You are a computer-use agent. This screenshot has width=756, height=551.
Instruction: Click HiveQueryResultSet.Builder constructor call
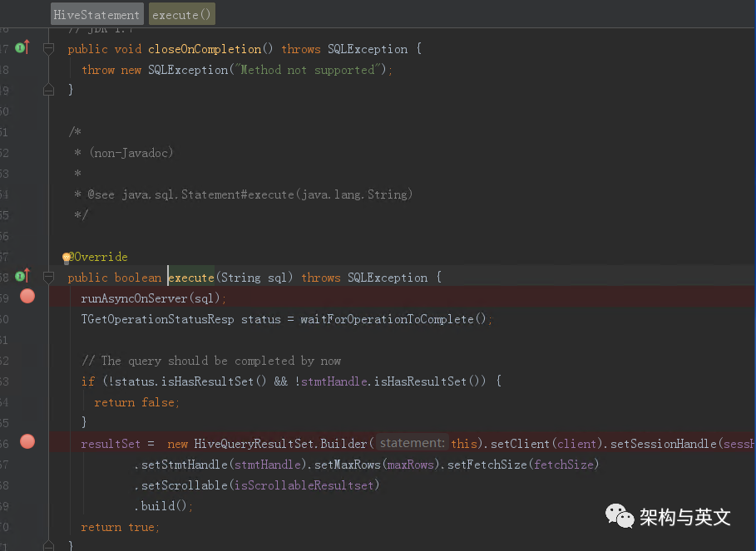[x=280, y=444]
